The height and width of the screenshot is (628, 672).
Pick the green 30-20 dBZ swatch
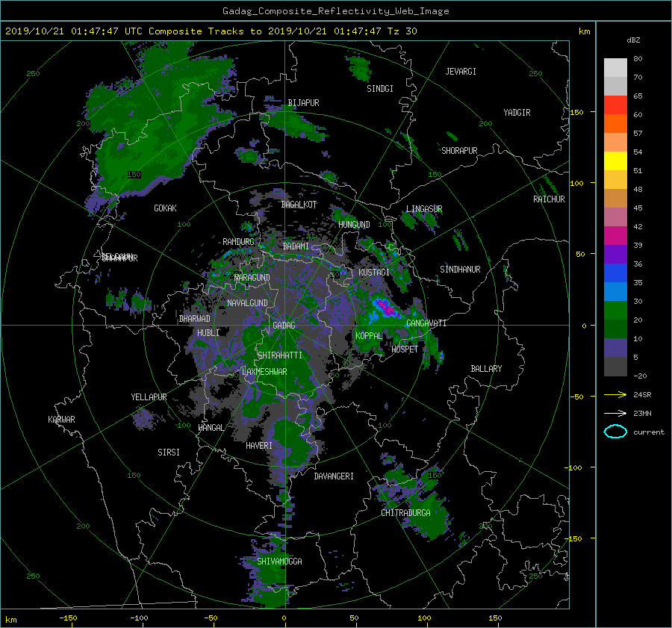[x=615, y=311]
